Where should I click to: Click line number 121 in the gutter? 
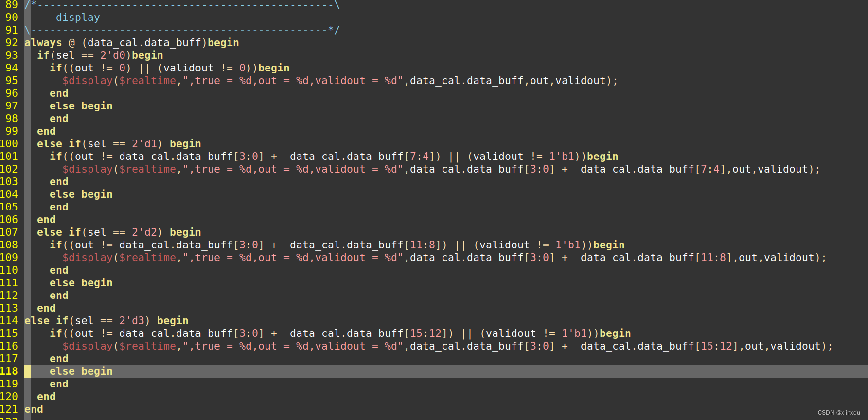pyautogui.click(x=9, y=409)
